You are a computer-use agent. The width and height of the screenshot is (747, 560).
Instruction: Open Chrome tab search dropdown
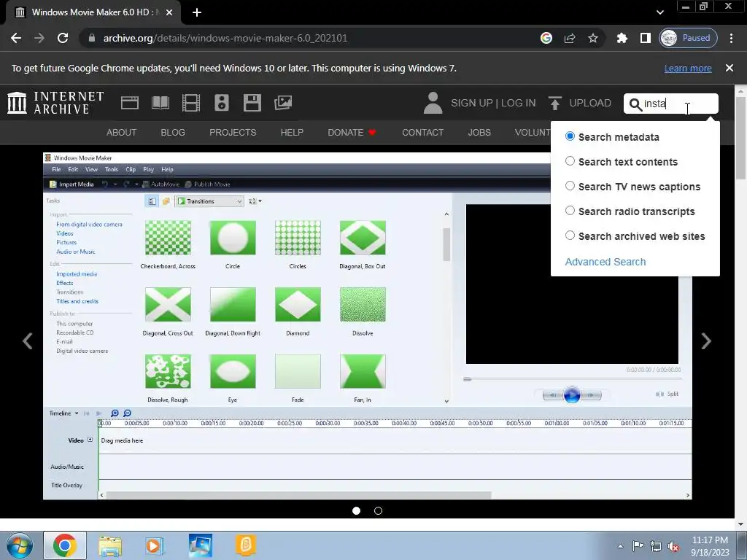(x=659, y=12)
